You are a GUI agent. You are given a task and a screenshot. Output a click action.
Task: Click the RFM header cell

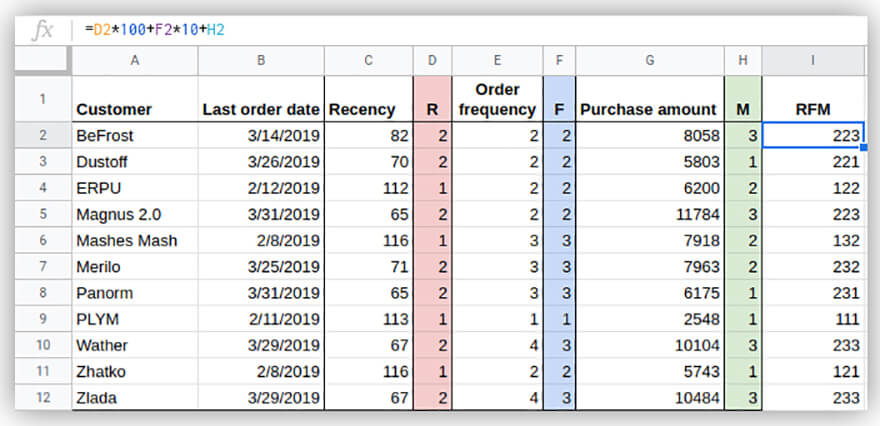[x=812, y=109]
